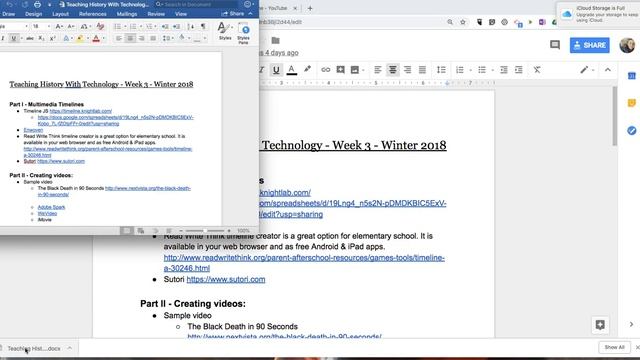Image resolution: width=640 pixels, height=360 pixels.
Task: Collapse the Word ribbon with the chevron
Action: (x=250, y=13)
